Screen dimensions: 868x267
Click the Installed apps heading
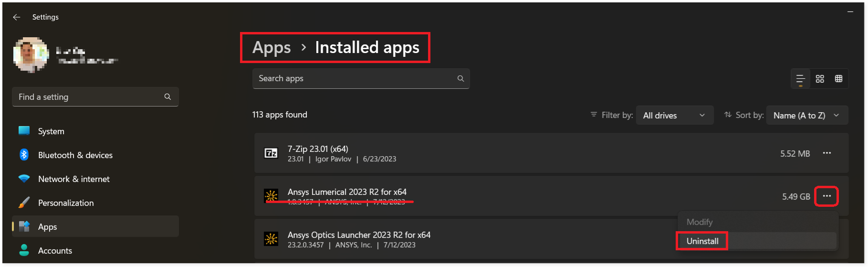(367, 48)
